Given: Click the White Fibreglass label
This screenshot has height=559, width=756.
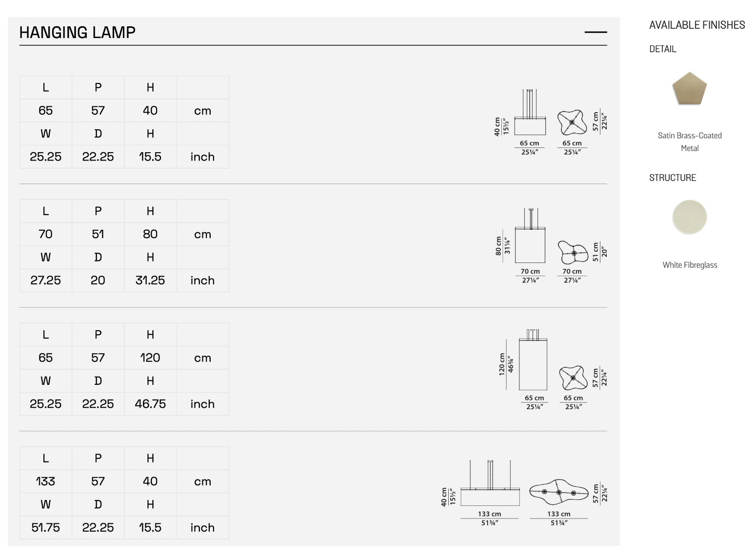Looking at the screenshot, I should coord(690,265).
